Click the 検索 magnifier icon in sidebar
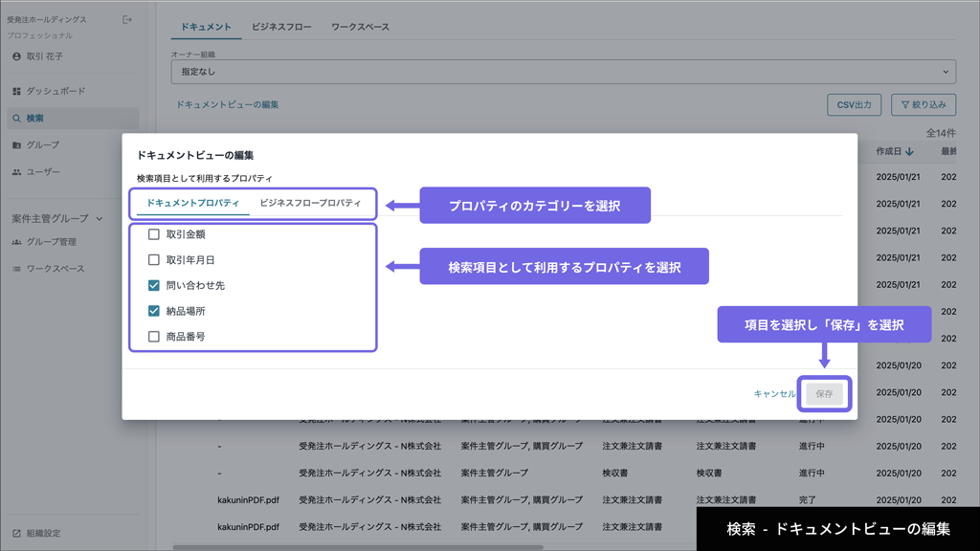Screen dimensions: 980x551 coord(16,118)
